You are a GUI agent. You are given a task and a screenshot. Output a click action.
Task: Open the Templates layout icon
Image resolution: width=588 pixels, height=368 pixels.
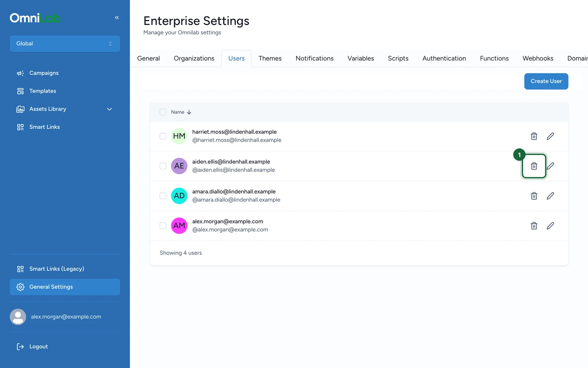pos(20,91)
